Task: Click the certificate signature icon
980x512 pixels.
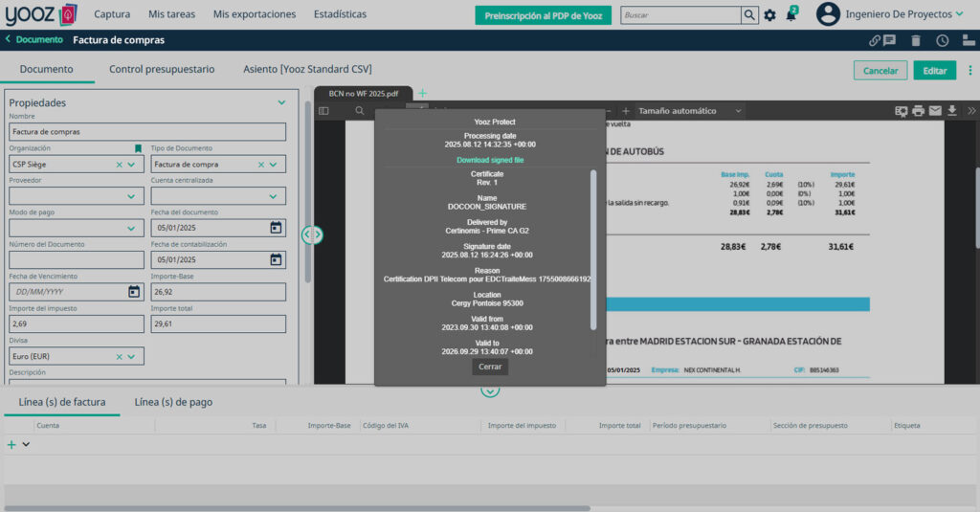Action: click(901, 111)
